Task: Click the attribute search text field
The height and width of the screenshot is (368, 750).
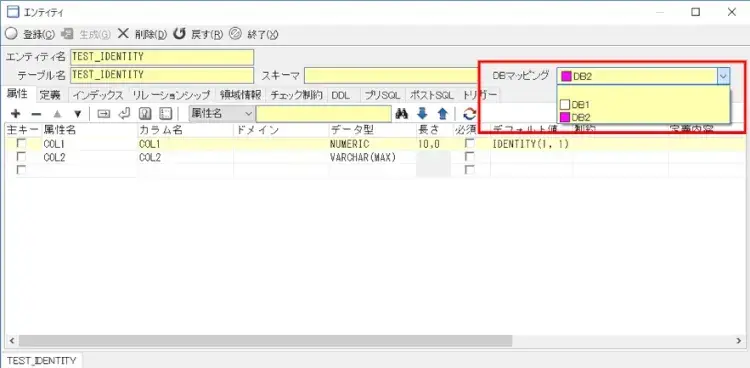Action: pyautogui.click(x=324, y=113)
